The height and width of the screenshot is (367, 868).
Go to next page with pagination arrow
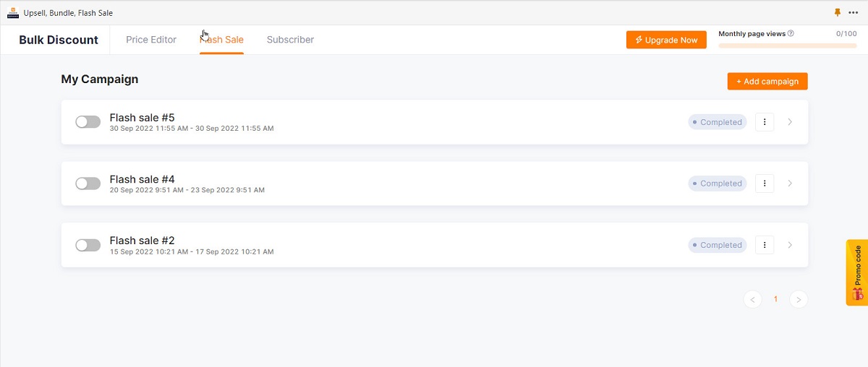point(799,299)
